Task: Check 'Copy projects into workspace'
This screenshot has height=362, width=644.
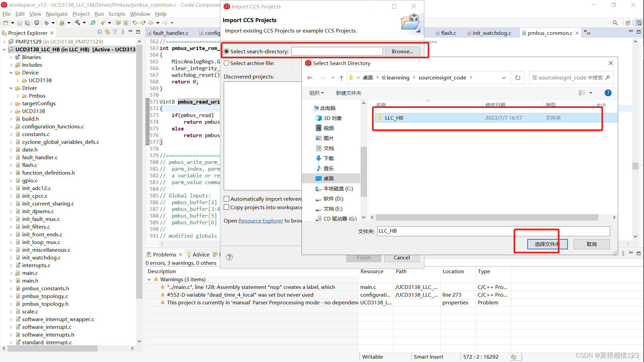Action: click(x=227, y=207)
